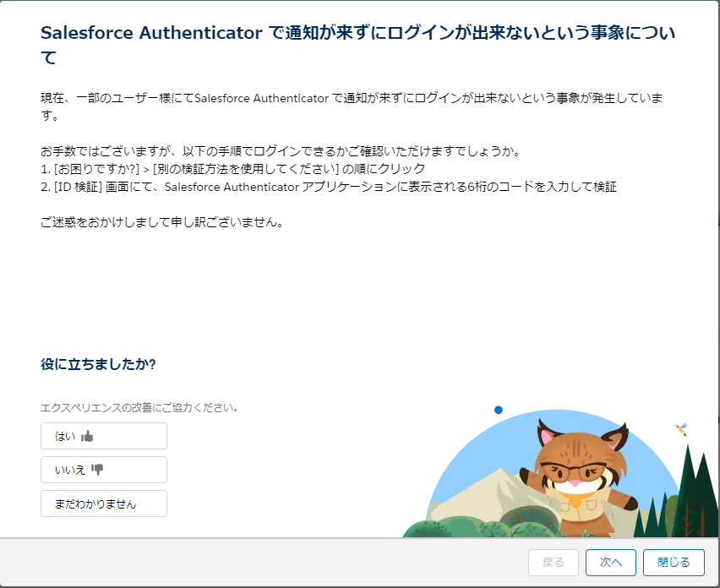Go to the next step with 次へ
Screen dimensions: 720x588
(611, 563)
